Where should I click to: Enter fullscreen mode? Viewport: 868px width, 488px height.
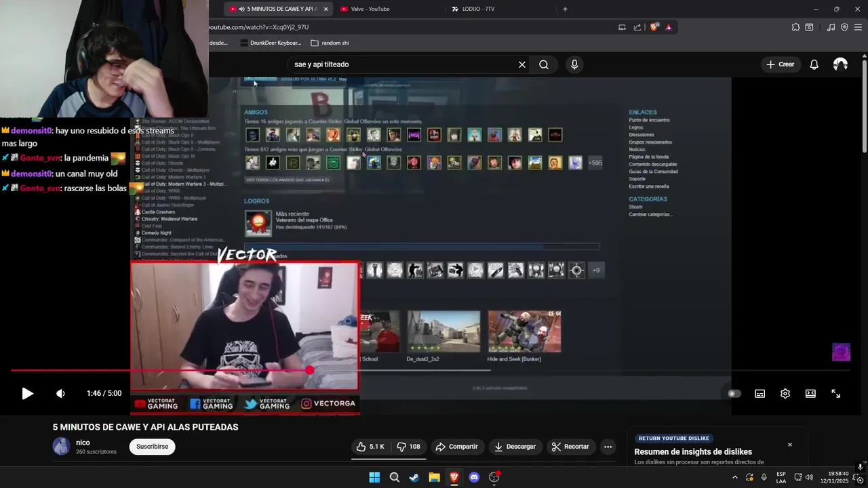coord(836,394)
